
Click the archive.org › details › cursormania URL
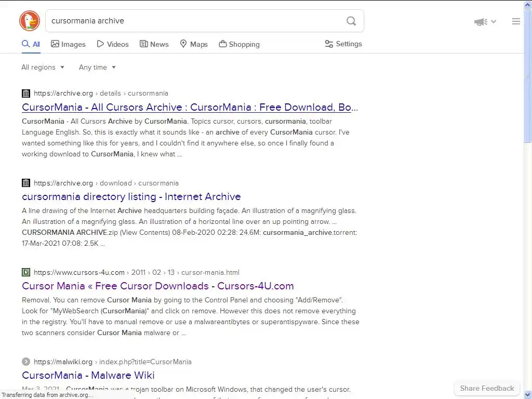coord(101,94)
